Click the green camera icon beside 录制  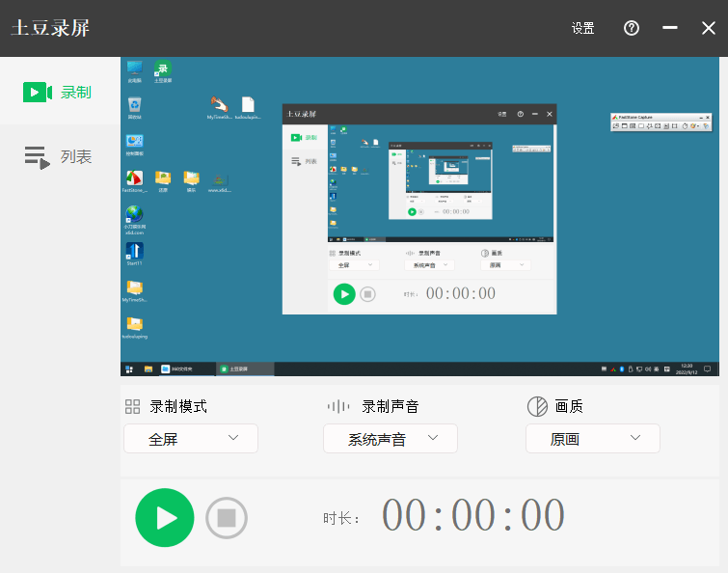(x=37, y=92)
